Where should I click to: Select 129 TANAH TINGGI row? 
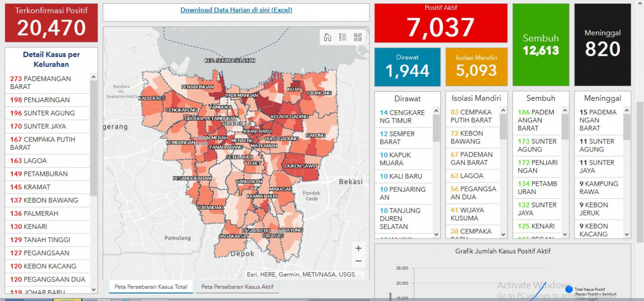(x=47, y=240)
